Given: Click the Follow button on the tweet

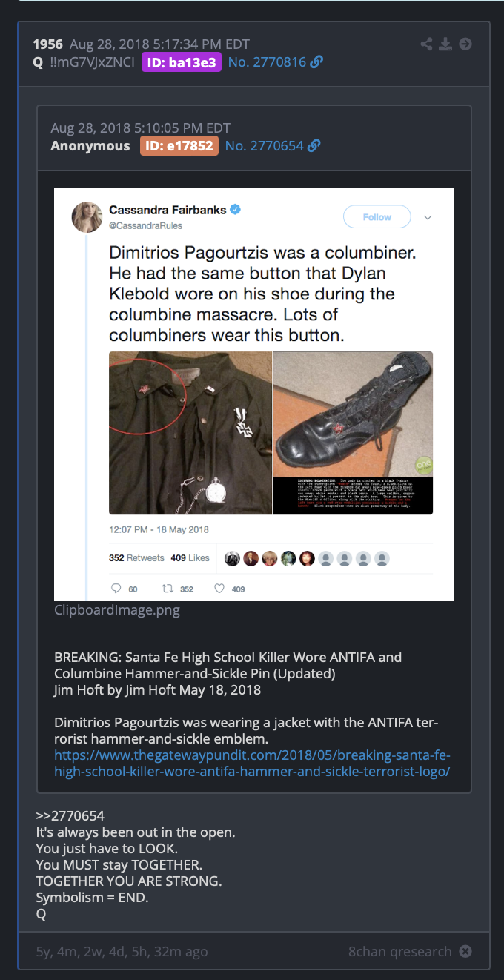Looking at the screenshot, I should [x=377, y=216].
